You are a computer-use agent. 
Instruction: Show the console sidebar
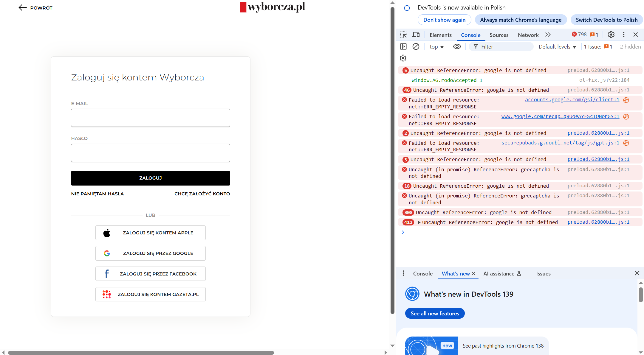point(403,46)
